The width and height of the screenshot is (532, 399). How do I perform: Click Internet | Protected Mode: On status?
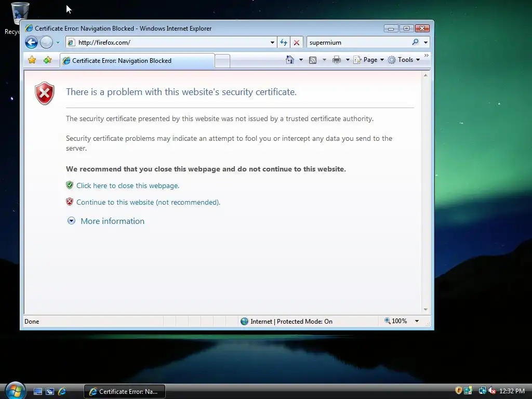(291, 321)
